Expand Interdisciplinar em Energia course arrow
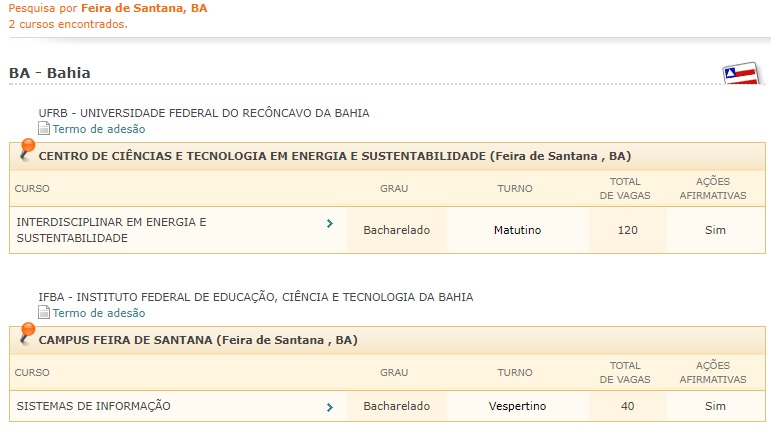771x434 pixels. 330,224
